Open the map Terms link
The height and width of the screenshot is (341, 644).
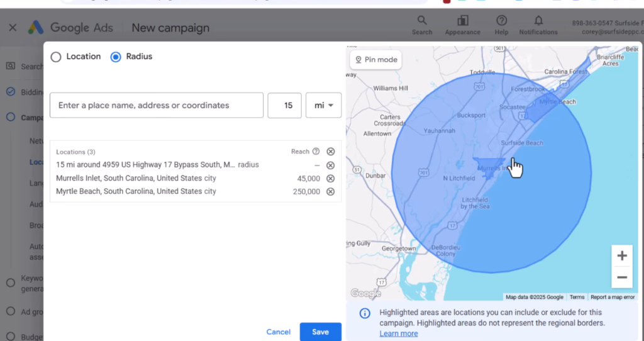[577, 297]
